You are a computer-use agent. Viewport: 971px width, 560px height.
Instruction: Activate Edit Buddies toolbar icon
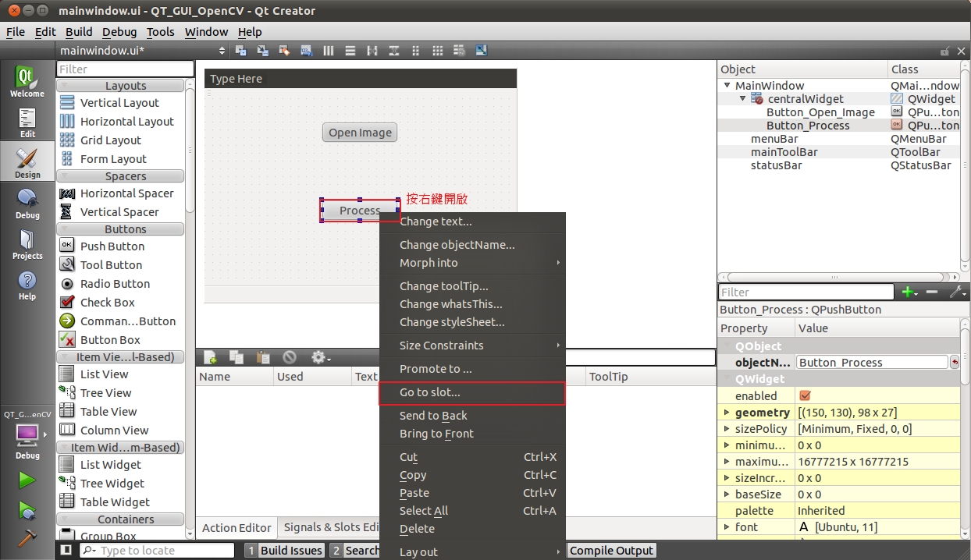[x=285, y=51]
